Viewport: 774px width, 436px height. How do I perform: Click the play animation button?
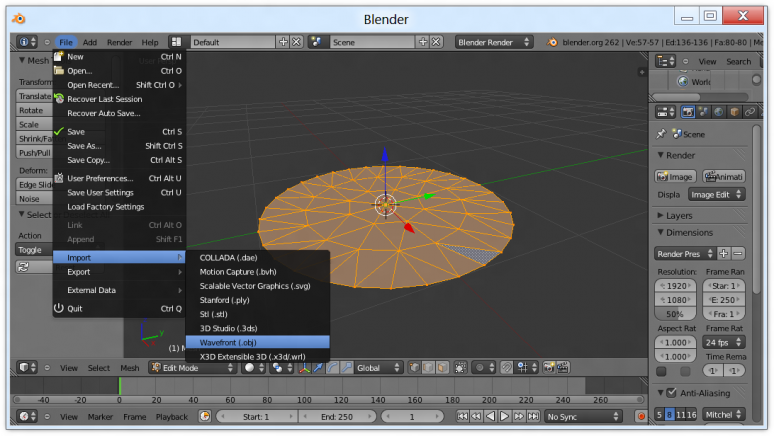coord(504,416)
